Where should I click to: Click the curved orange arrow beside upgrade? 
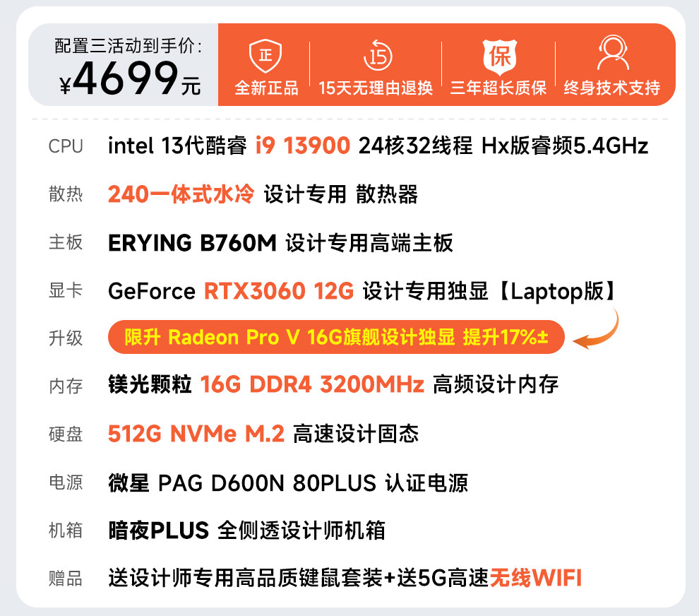point(596,330)
